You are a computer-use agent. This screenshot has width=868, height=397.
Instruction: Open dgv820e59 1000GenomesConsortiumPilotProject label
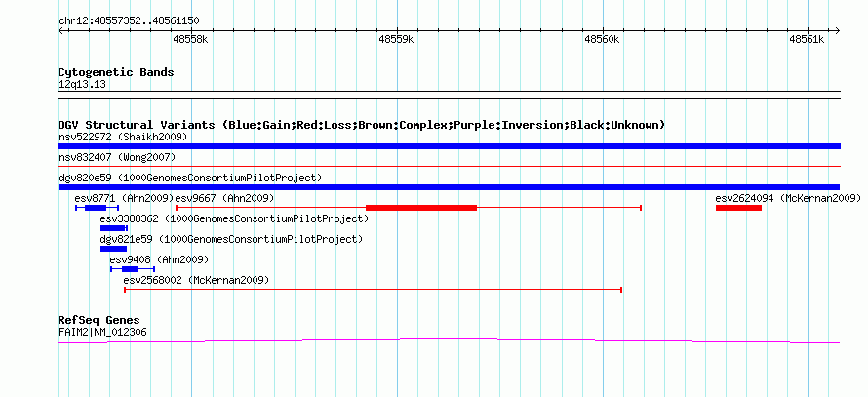190,178
